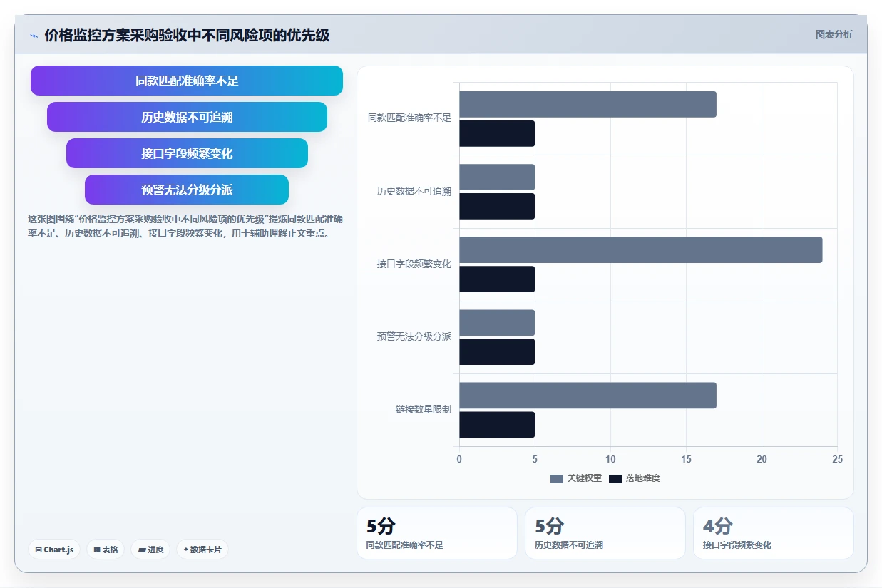Image resolution: width=882 pixels, height=588 pixels.
Task: Click the chart title 价格监控方案采购验收中不同风险项的优先级
Action: coord(187,35)
